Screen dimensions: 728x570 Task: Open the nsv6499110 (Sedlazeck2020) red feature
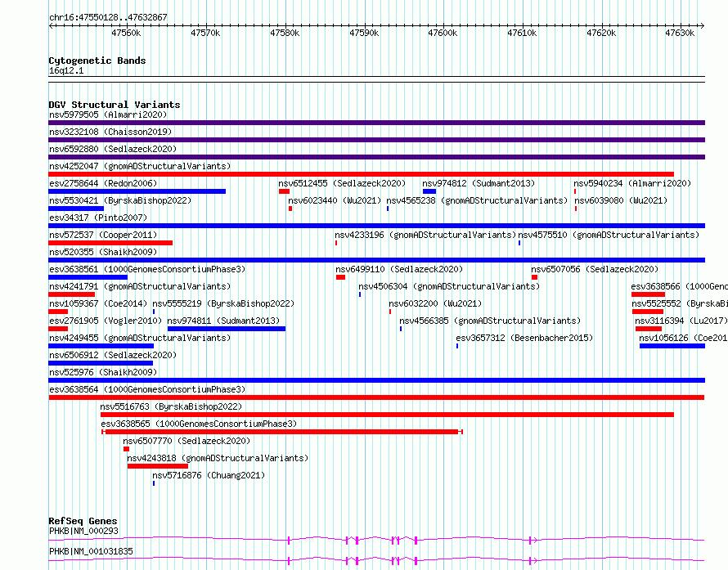point(341,277)
